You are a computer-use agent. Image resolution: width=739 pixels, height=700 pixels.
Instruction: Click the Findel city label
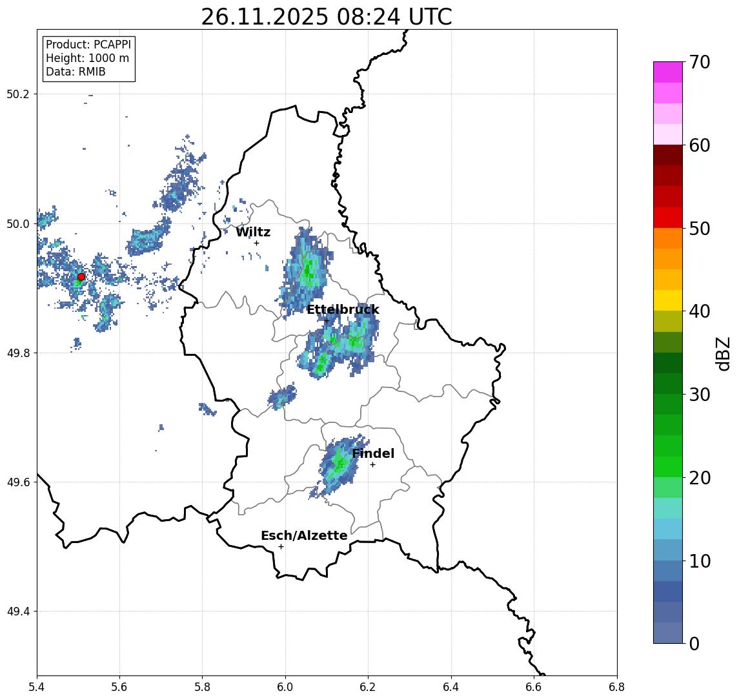373,453
